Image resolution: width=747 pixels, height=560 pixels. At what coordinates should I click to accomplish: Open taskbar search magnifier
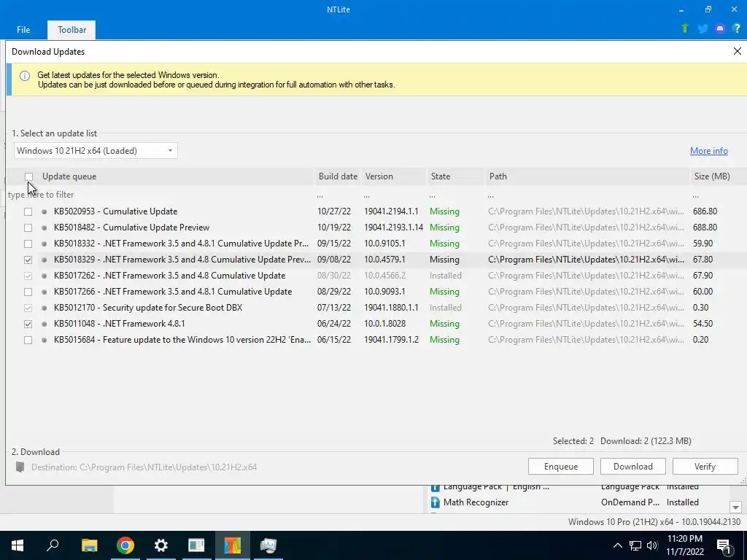tap(53, 545)
